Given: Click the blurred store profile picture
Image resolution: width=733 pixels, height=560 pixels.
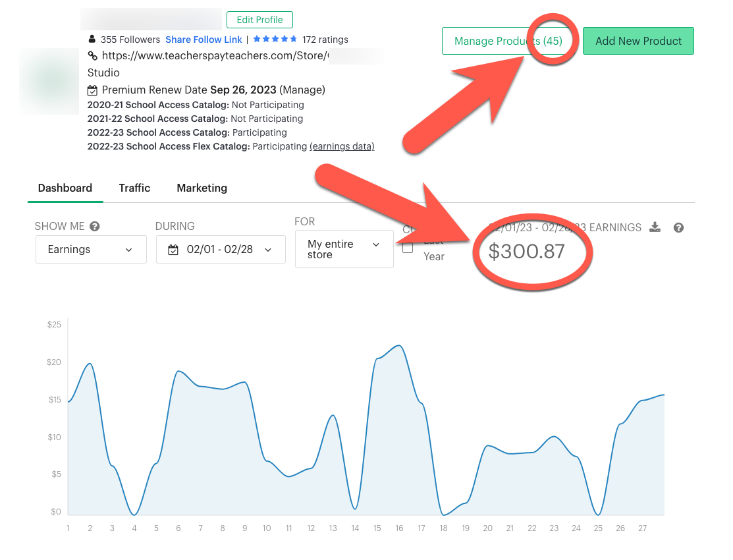Looking at the screenshot, I should [x=51, y=81].
